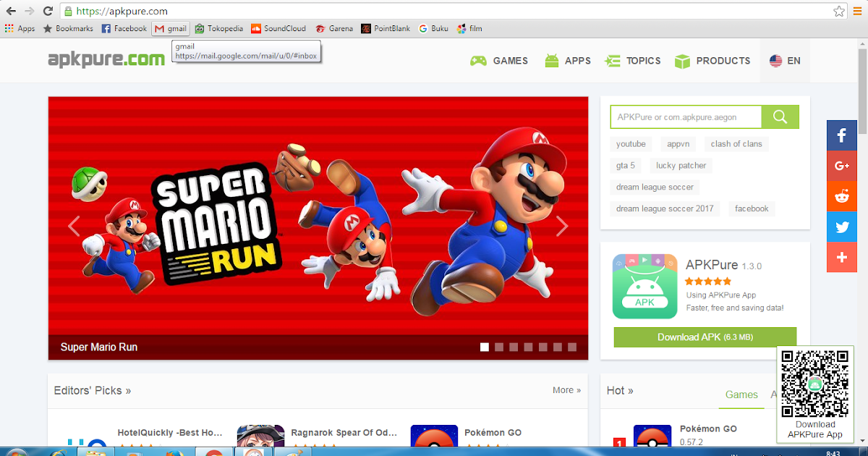Click the clash of clans search tag
Image resolution: width=868 pixels, height=456 pixels.
click(736, 144)
